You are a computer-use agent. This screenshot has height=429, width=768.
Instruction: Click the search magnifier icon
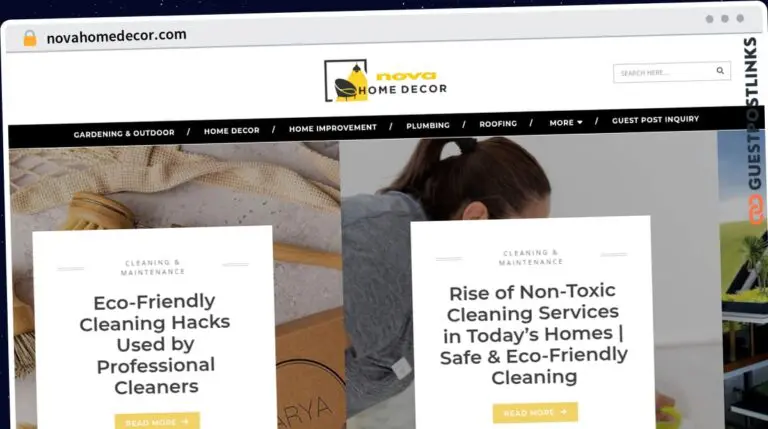point(720,71)
